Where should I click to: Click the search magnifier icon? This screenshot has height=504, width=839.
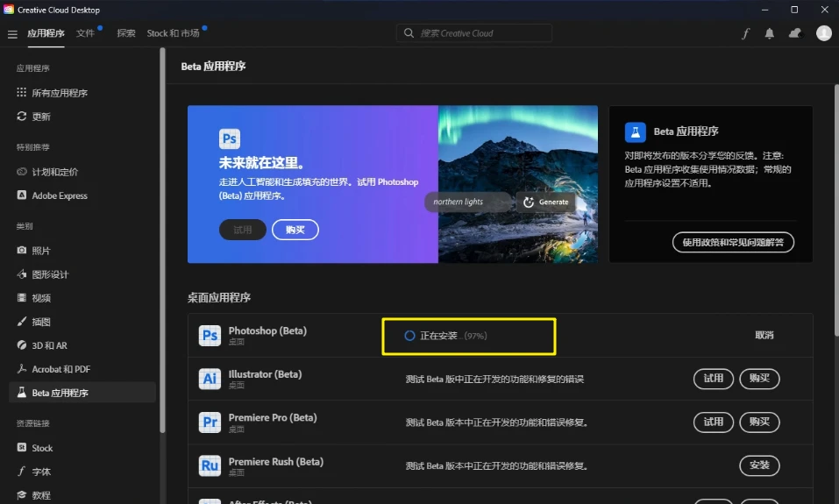[409, 33]
